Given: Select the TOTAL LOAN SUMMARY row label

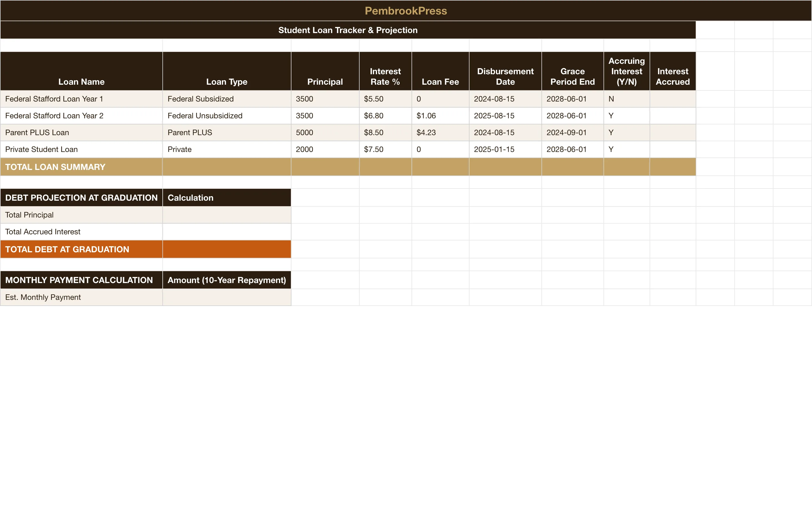Looking at the screenshot, I should pyautogui.click(x=81, y=167).
